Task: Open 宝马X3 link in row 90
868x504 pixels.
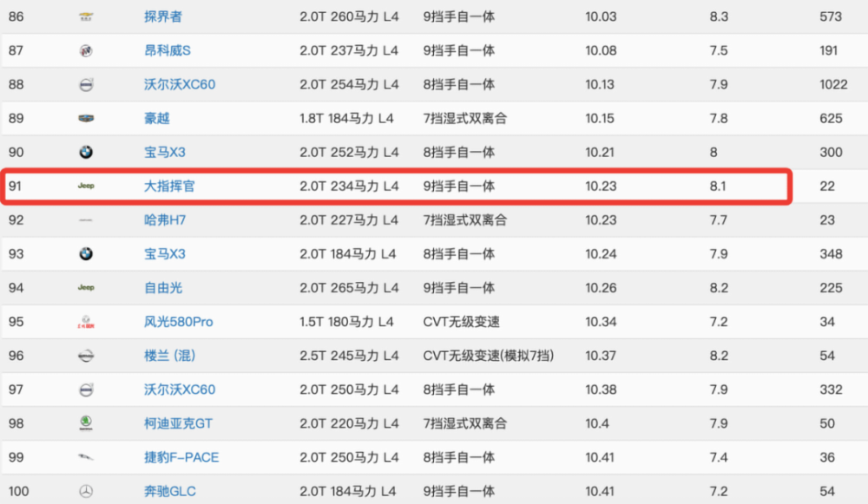Action: (164, 152)
